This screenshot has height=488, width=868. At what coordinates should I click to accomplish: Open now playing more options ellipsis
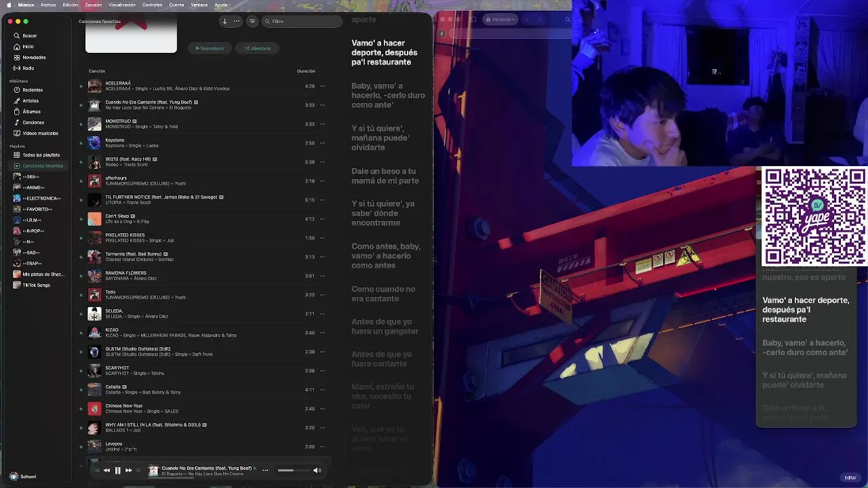pos(265,470)
